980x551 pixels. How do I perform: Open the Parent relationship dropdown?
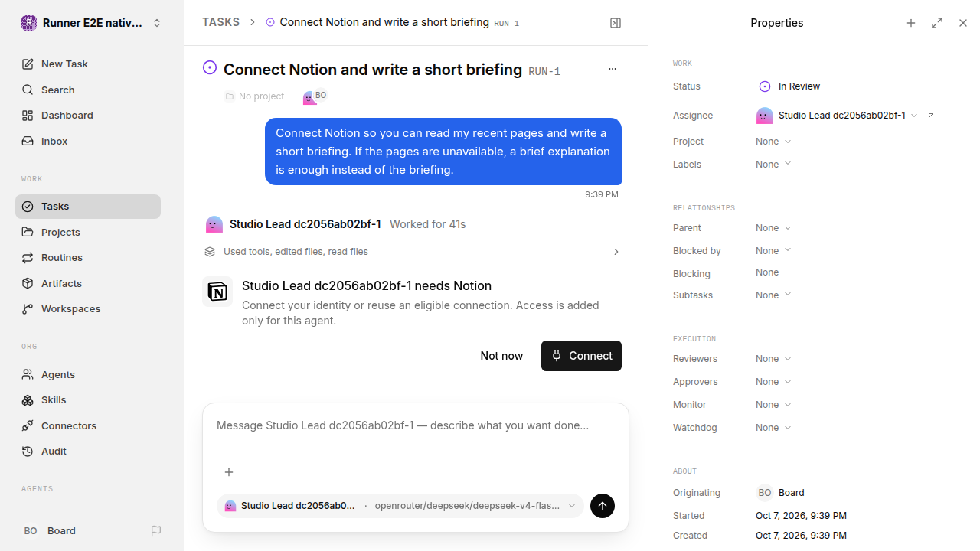[x=773, y=228]
